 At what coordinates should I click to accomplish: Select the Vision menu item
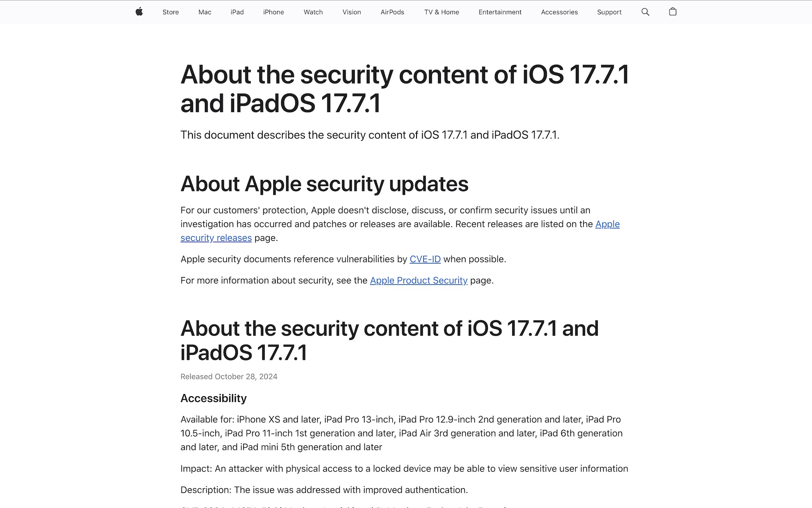pyautogui.click(x=351, y=12)
